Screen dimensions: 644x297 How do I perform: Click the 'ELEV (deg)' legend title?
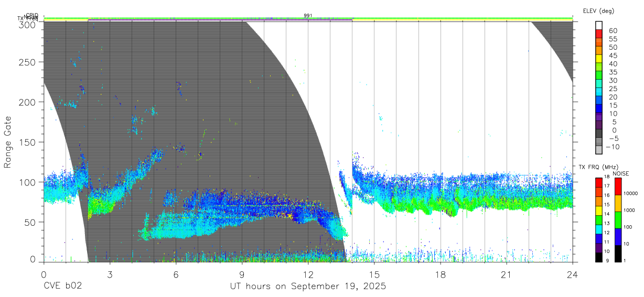(x=598, y=11)
